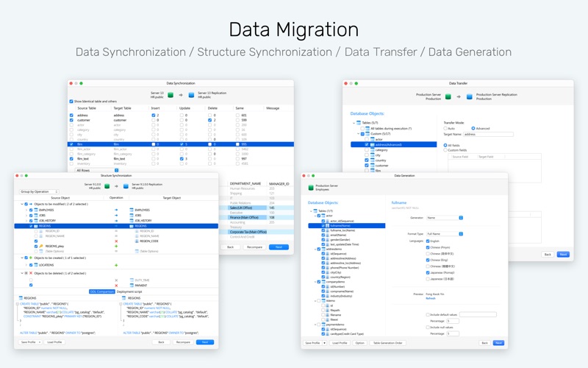Click the yellow key icon beside REGIONS_pkey
The image size is (588, 368).
click(x=41, y=247)
